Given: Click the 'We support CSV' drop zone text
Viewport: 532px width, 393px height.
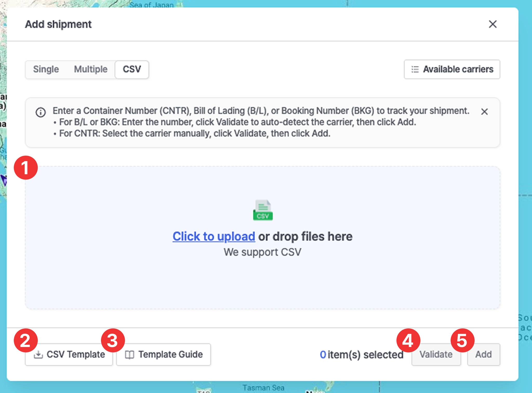Looking at the screenshot, I should click(x=262, y=252).
